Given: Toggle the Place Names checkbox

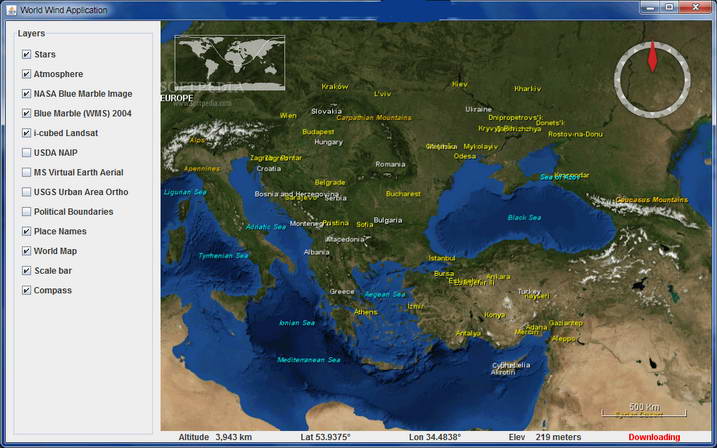Looking at the screenshot, I should click(x=27, y=231).
